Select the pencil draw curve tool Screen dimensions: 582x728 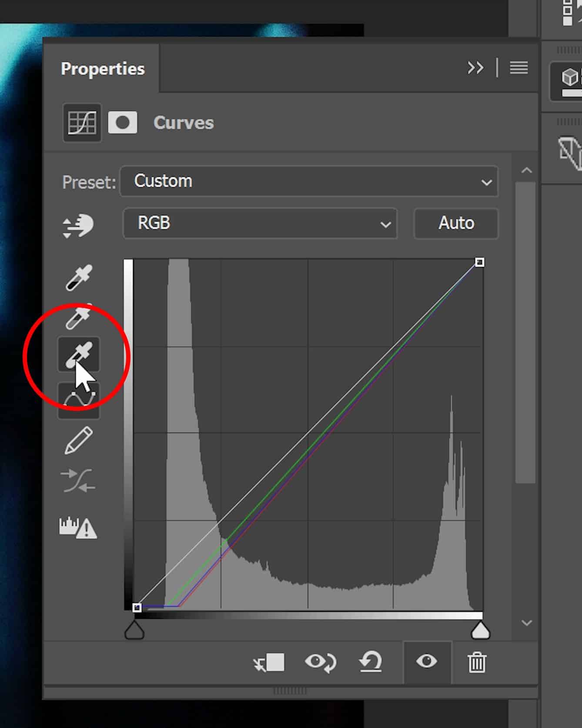coord(79,441)
